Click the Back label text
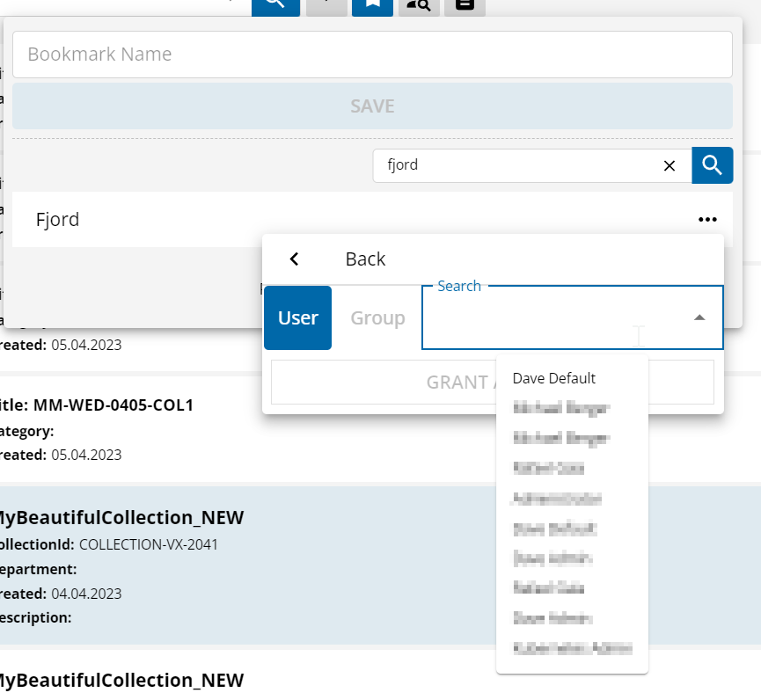The width and height of the screenshot is (761, 700). (365, 259)
